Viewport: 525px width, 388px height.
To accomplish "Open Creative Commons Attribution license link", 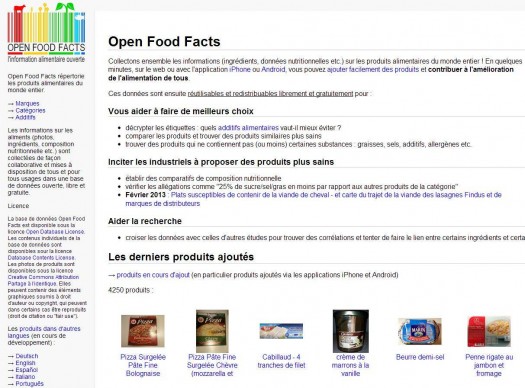I will coord(43,281).
